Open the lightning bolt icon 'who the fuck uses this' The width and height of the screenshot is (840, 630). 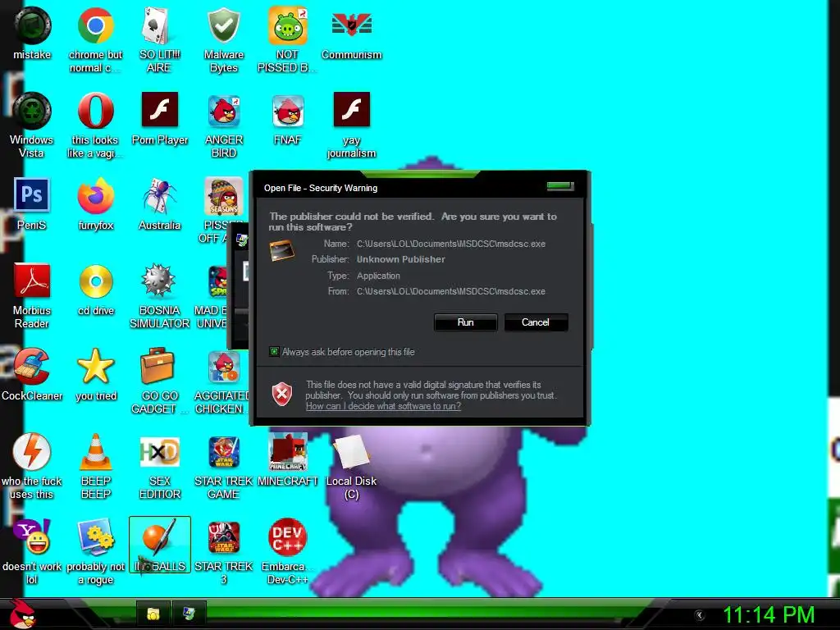[32, 452]
